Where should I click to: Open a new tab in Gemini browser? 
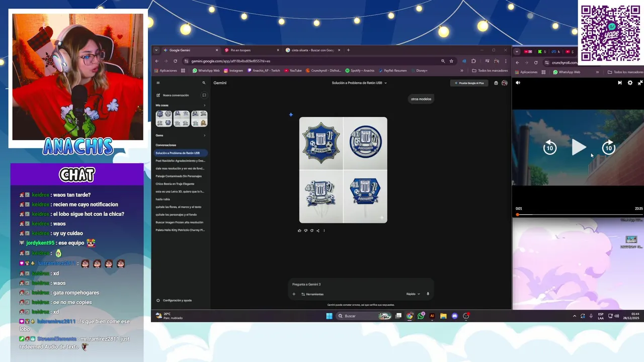coord(348,50)
